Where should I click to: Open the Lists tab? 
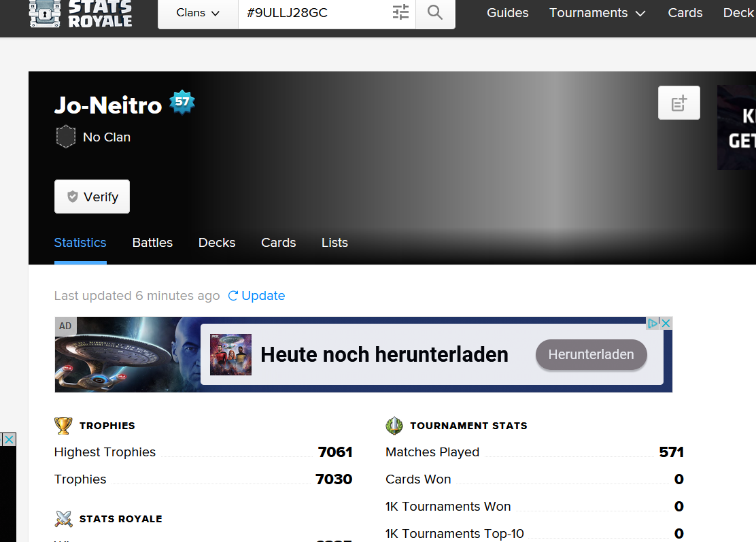click(334, 243)
